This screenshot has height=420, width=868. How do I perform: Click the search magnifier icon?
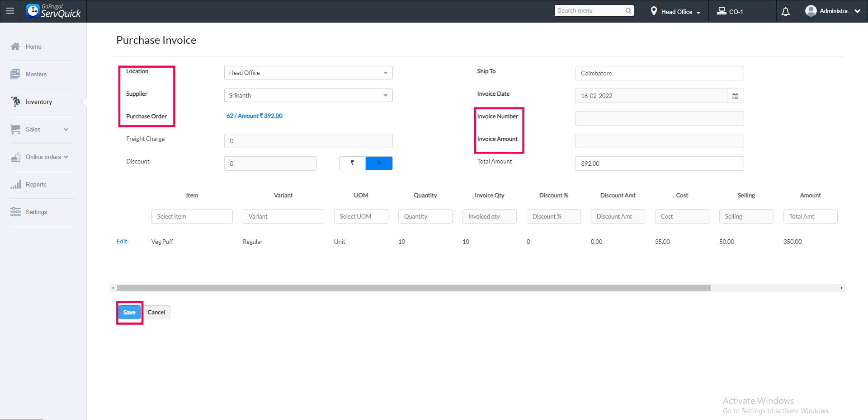click(x=628, y=11)
